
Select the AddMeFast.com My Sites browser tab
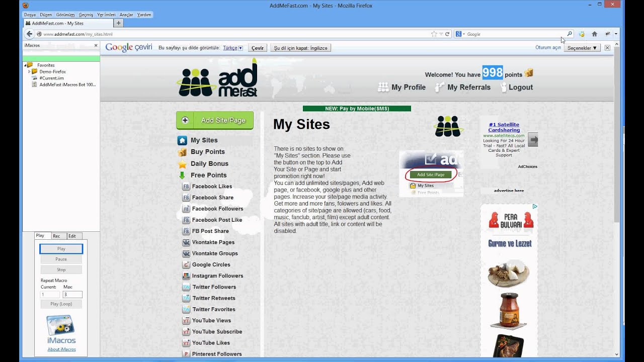[68, 23]
